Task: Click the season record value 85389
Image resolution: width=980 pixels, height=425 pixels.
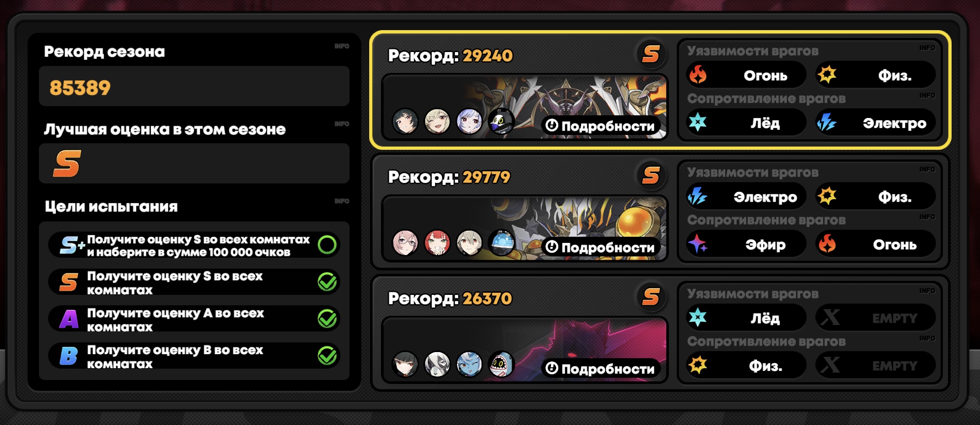Action: click(x=80, y=88)
